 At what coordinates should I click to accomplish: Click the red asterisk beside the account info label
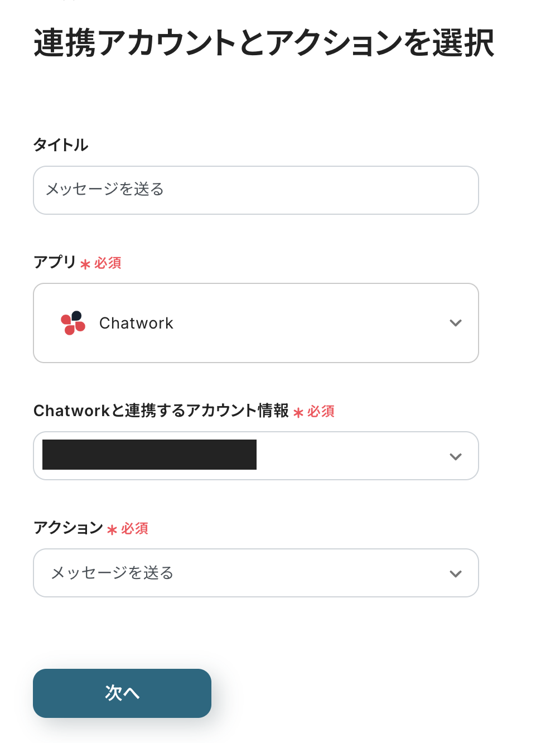pos(298,412)
